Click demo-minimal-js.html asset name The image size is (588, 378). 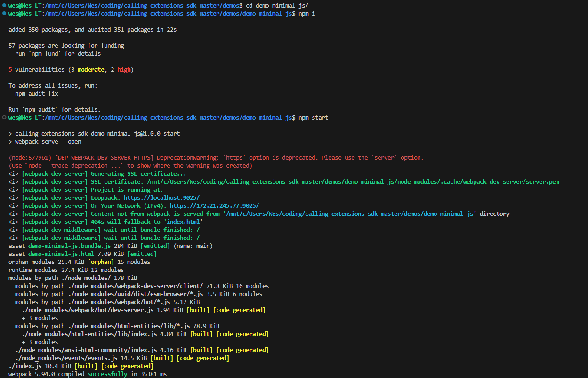click(61, 254)
